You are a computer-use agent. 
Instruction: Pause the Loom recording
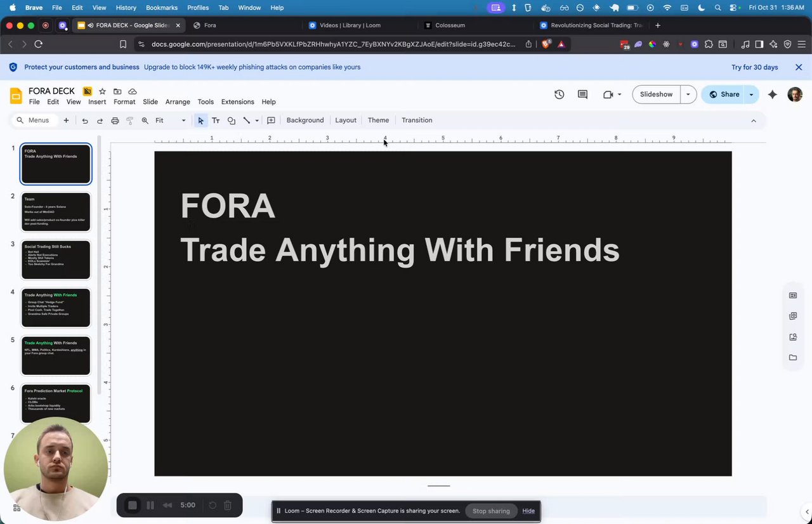tap(150, 506)
